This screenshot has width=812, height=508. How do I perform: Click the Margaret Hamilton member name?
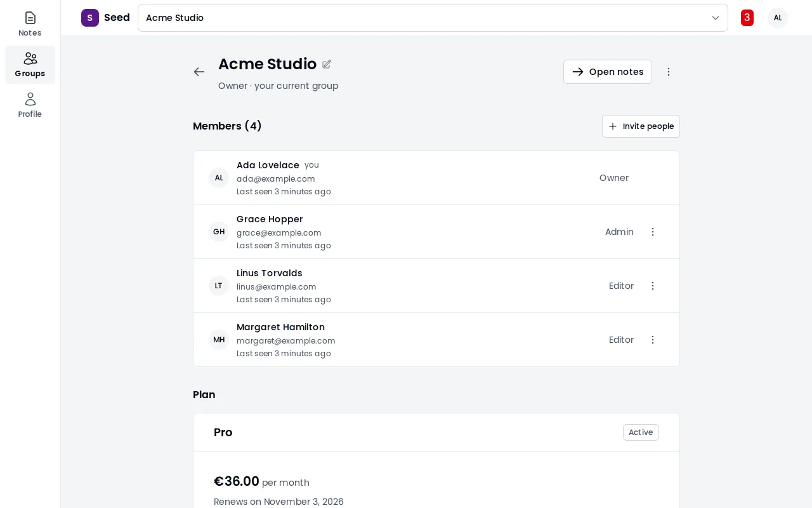(x=280, y=327)
